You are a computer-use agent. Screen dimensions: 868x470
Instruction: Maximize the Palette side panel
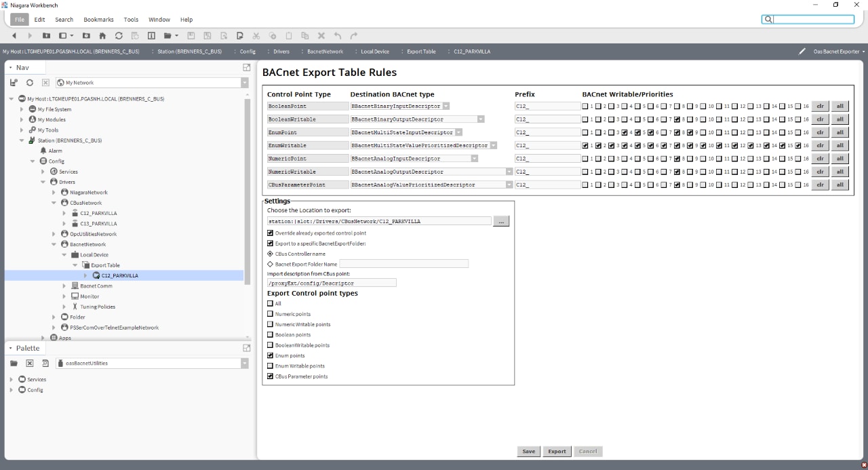(247, 348)
